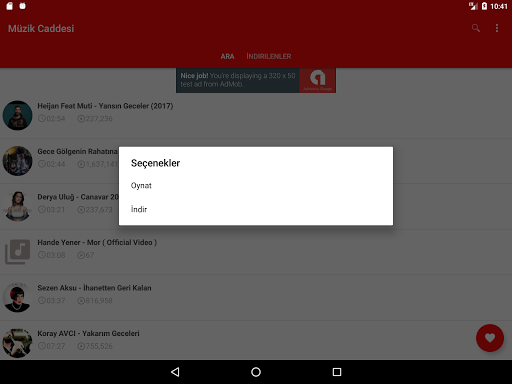Click the battery status icon
This screenshot has height=384, width=512.
coord(484,6)
